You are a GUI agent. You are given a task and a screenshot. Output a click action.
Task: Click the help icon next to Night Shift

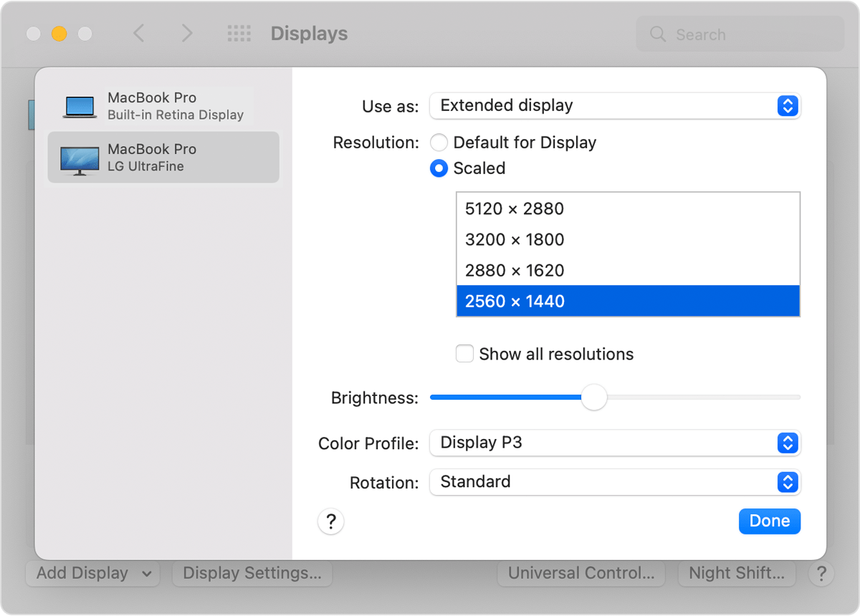pyautogui.click(x=821, y=573)
